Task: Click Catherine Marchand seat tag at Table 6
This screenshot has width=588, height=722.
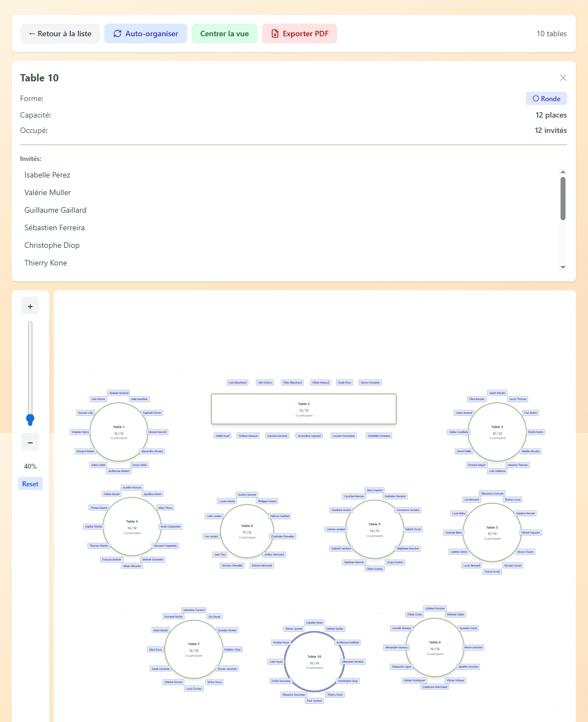Action: coord(435,687)
